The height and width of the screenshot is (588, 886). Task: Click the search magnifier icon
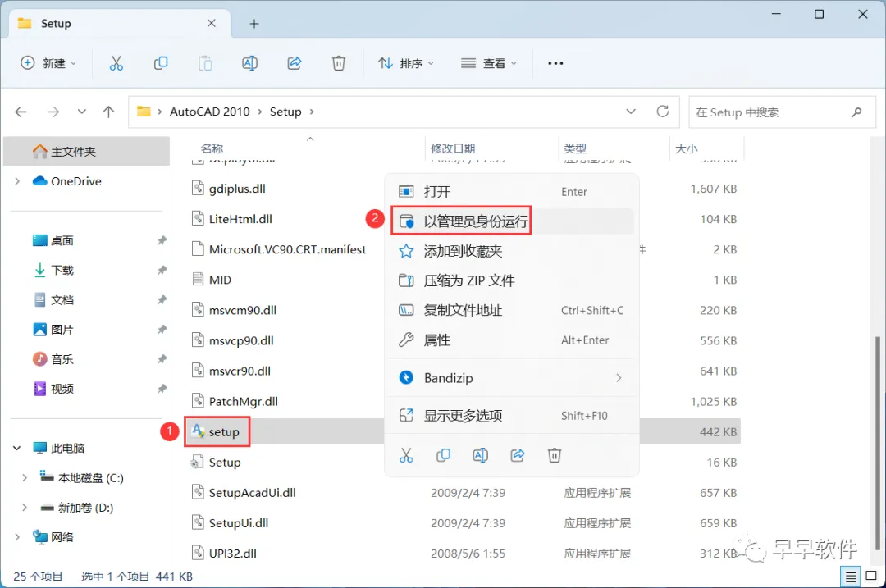point(856,112)
